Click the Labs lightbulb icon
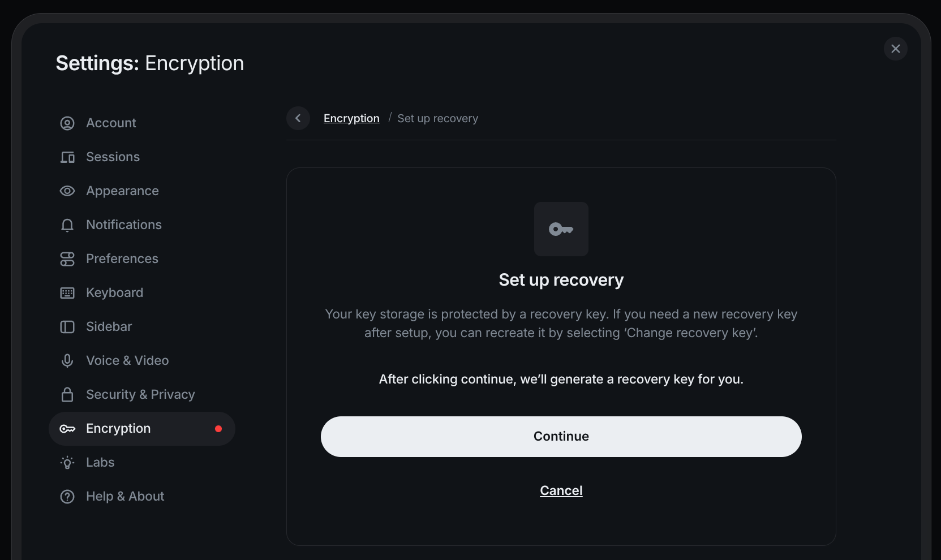 [67, 463]
